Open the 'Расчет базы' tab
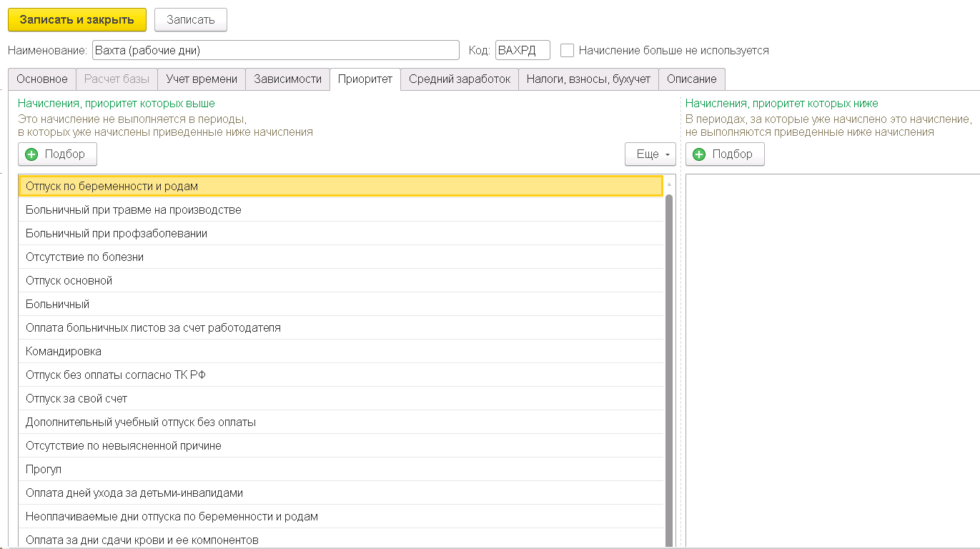 tap(117, 79)
